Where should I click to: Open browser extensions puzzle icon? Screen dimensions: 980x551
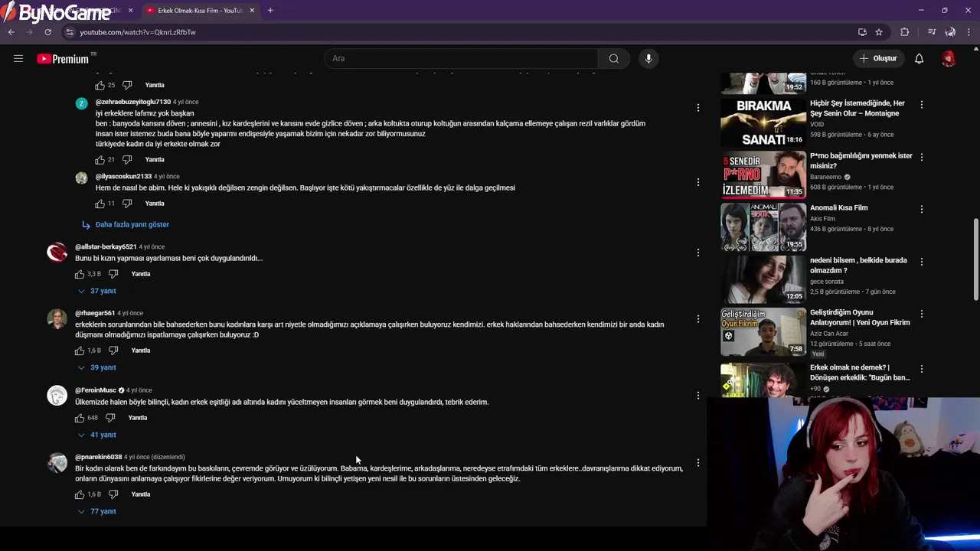tap(905, 32)
